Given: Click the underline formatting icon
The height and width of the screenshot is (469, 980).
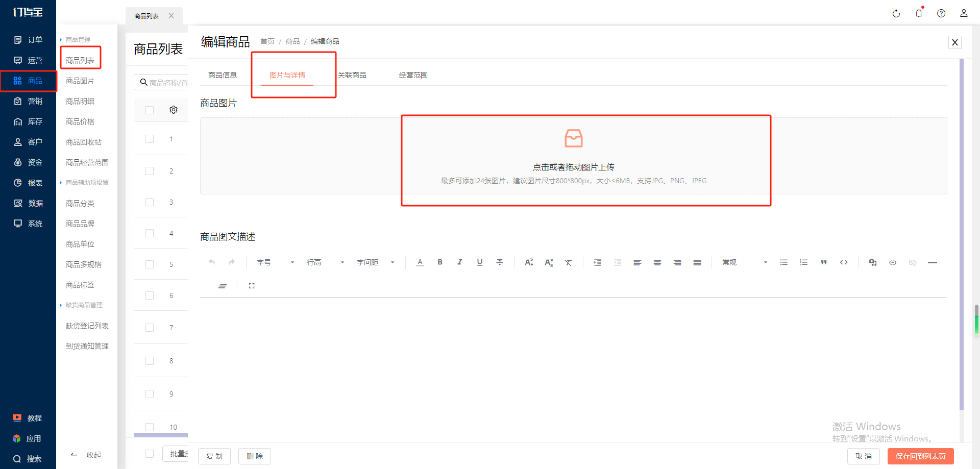Looking at the screenshot, I should 480,262.
